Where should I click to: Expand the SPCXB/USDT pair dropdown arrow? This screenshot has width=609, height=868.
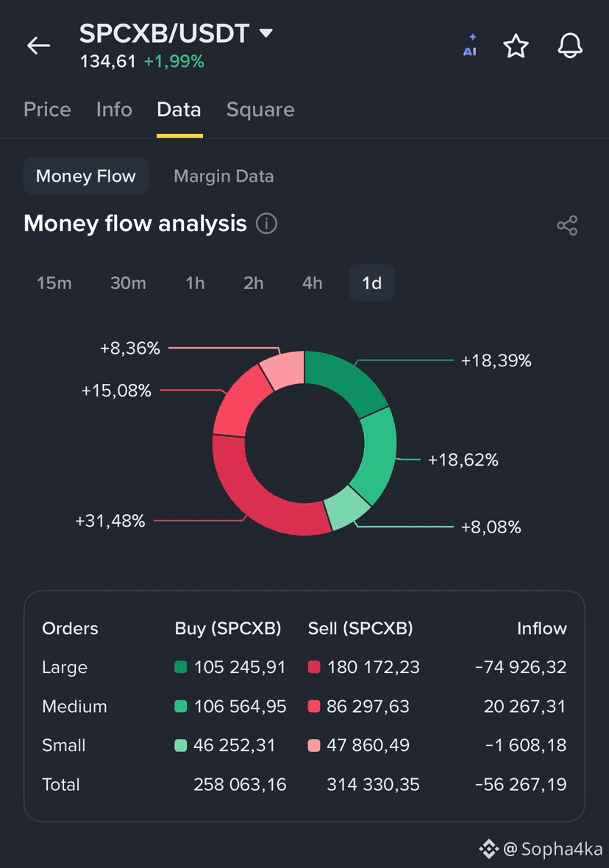tap(266, 33)
